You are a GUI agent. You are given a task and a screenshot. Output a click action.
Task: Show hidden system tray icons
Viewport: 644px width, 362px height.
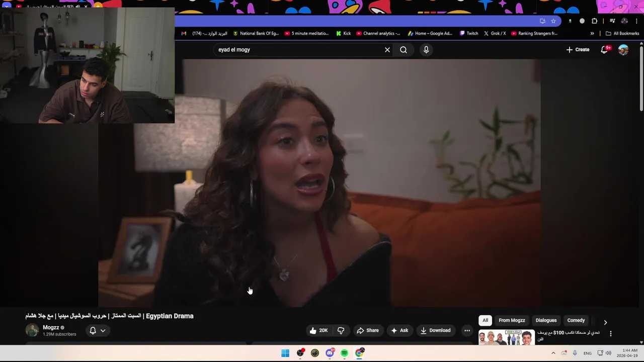click(553, 353)
